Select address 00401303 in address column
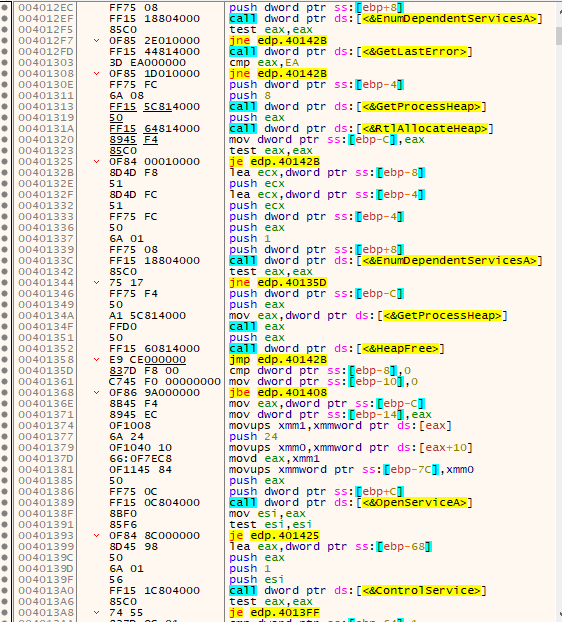Image resolution: width=562 pixels, height=622 pixels. tap(46, 62)
